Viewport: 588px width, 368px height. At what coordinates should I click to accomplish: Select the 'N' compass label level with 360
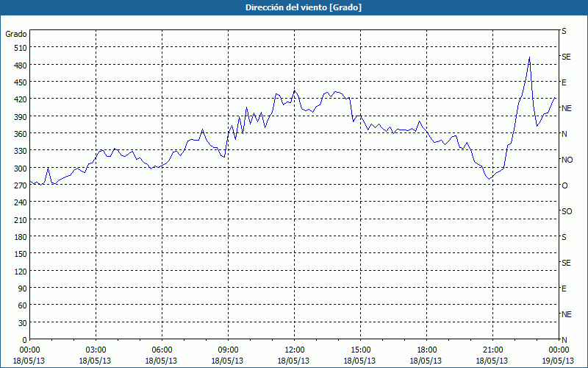pos(564,134)
